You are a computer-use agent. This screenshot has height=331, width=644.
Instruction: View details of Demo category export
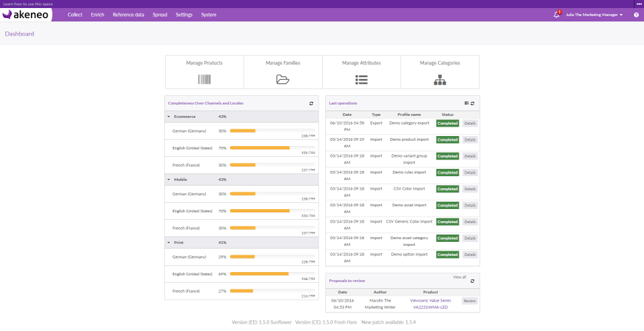pyautogui.click(x=470, y=123)
